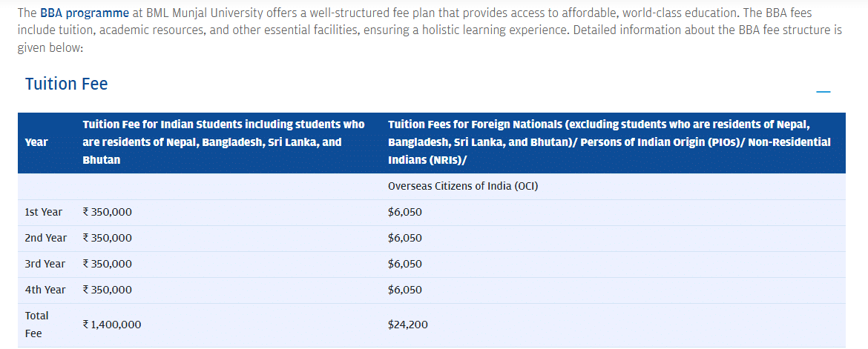Click the $6,050 fee in 2nd Year row

coord(405,238)
